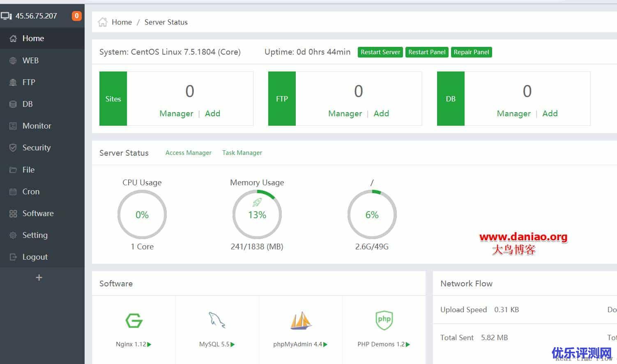Click the PHP Demons 1.2 label
Image resolution: width=617 pixels, height=364 pixels.
pos(381,344)
